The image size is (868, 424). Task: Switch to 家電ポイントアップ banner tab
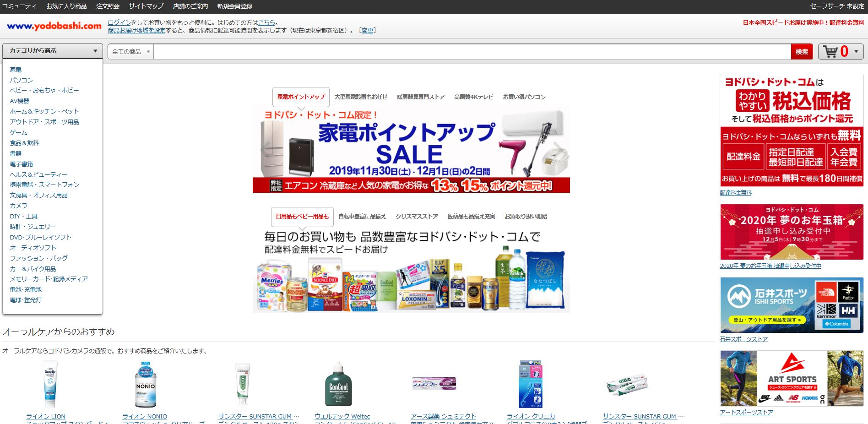(301, 97)
